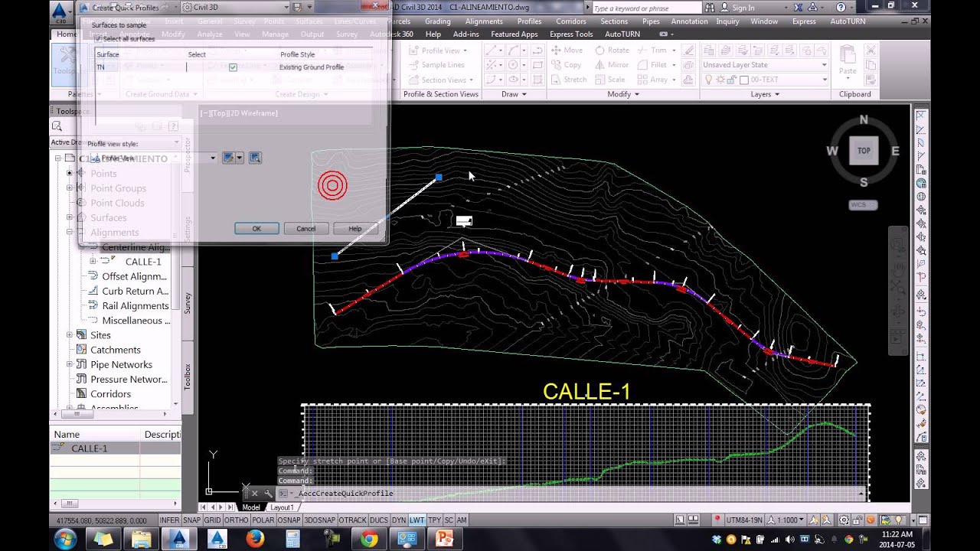Click the WCS label below the ViewCube
The image size is (980, 551).
[864, 205]
